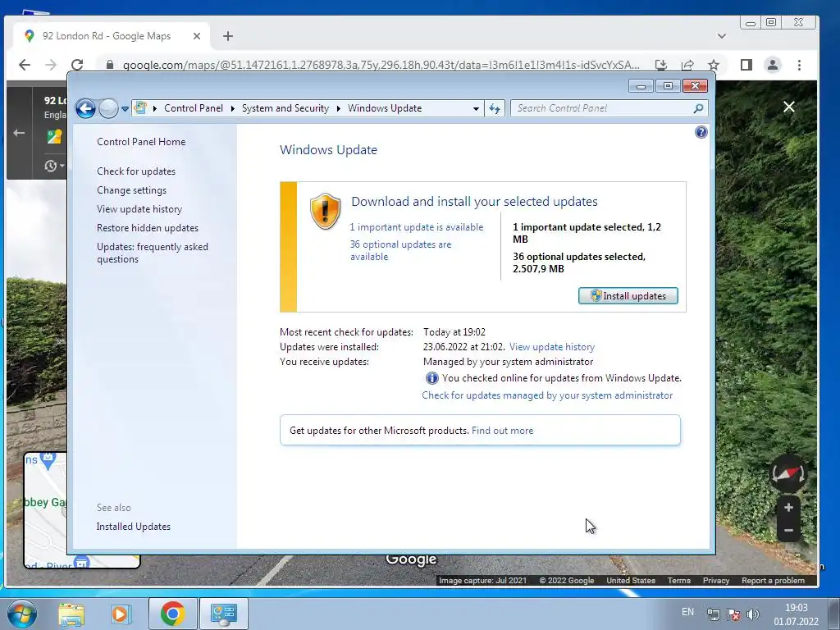This screenshot has width=840, height=630.
Task: Zoom out Street View with minus
Action: (788, 531)
